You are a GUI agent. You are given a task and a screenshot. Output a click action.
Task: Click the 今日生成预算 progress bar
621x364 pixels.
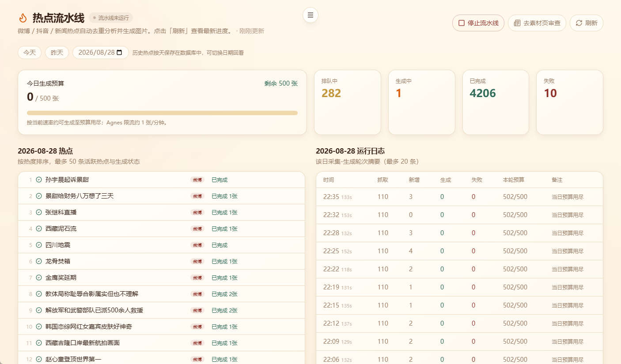[x=162, y=113]
